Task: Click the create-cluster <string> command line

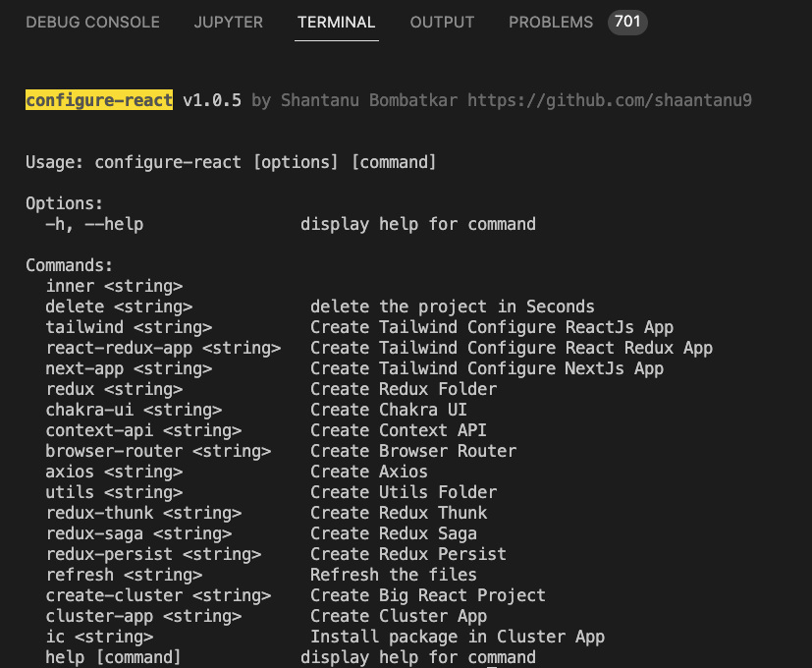Action: coord(296,595)
